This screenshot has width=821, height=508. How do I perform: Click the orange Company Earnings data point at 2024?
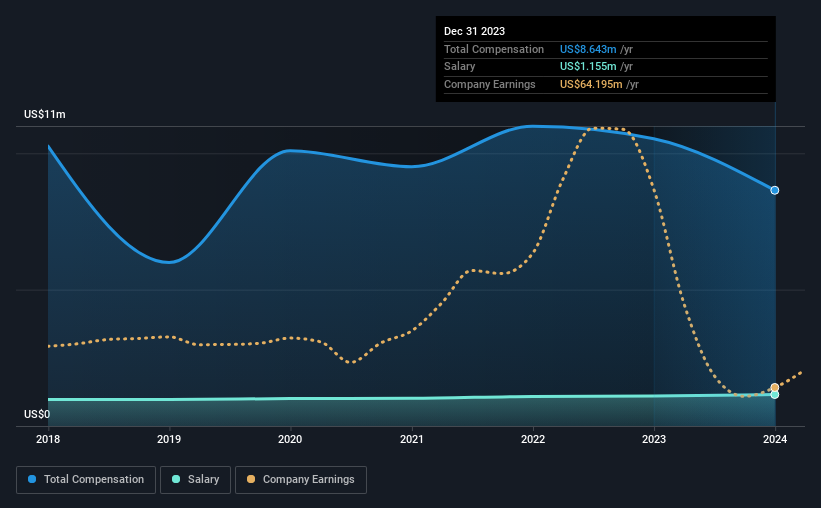[774, 388]
